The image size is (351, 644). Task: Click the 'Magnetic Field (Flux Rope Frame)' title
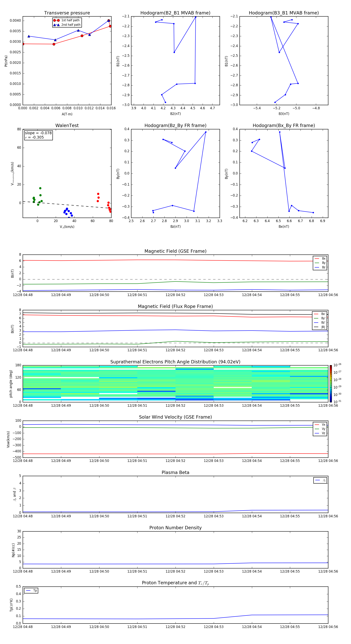175,307
